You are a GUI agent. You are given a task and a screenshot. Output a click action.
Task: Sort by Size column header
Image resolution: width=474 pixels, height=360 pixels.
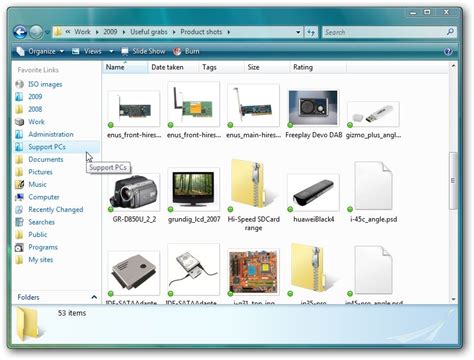click(267, 67)
